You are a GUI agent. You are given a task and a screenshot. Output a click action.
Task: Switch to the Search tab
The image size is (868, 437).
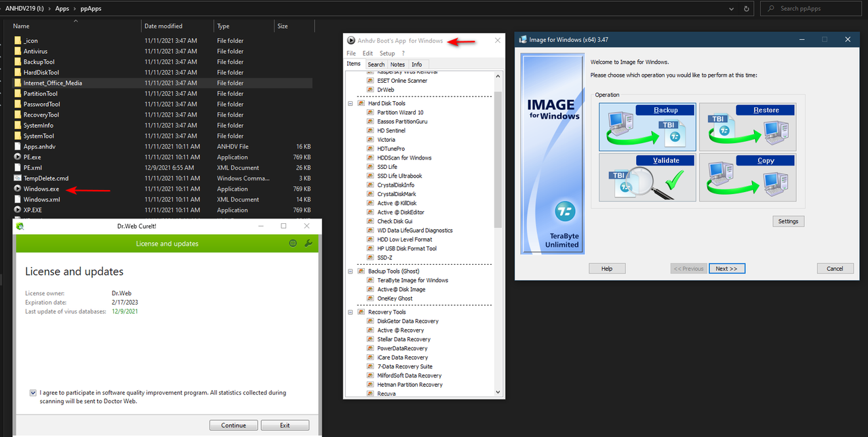(x=376, y=64)
